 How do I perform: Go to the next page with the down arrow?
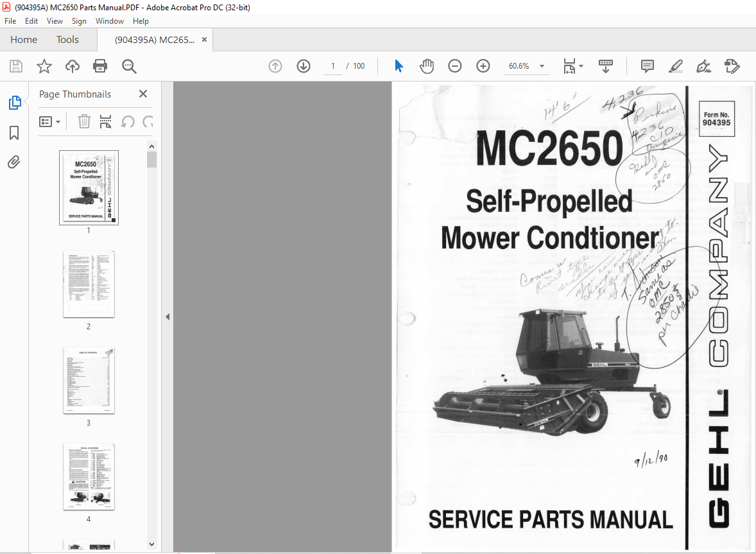click(x=304, y=66)
